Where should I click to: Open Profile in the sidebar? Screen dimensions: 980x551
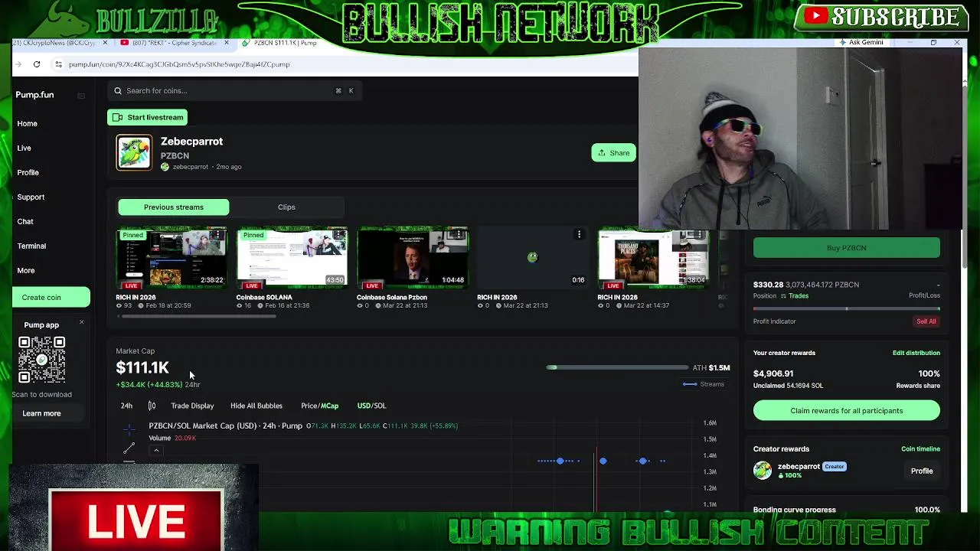click(x=28, y=172)
